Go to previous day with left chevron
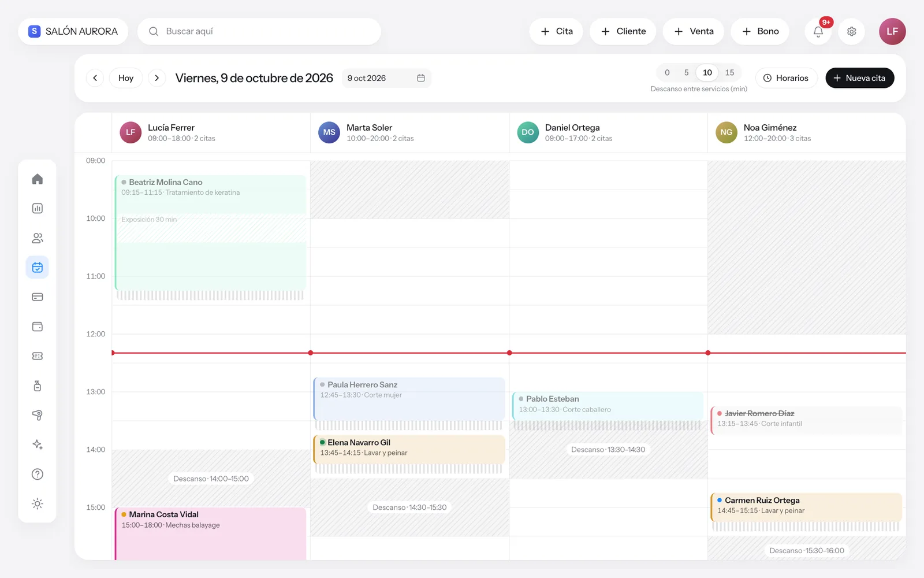Viewport: 924px width, 578px height. pyautogui.click(x=95, y=78)
